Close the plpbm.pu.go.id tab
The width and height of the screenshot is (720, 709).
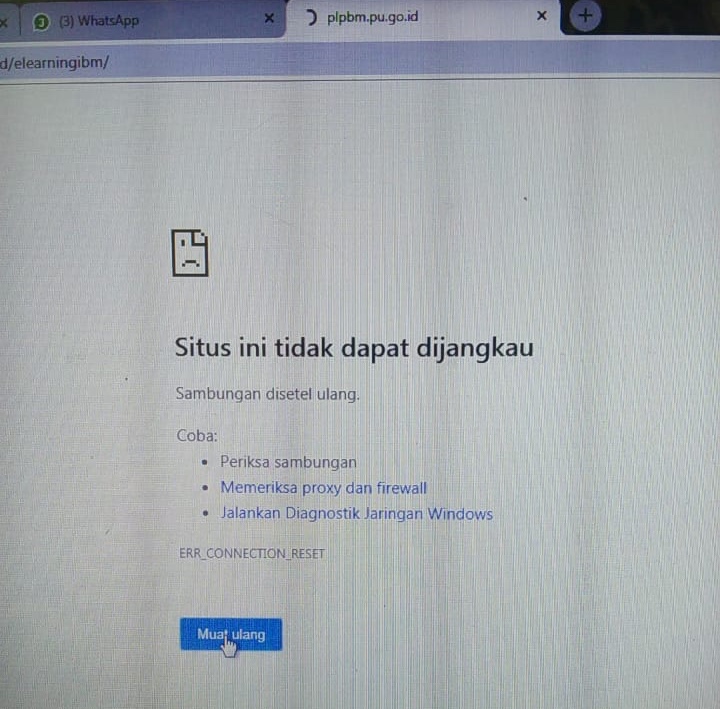coord(541,16)
